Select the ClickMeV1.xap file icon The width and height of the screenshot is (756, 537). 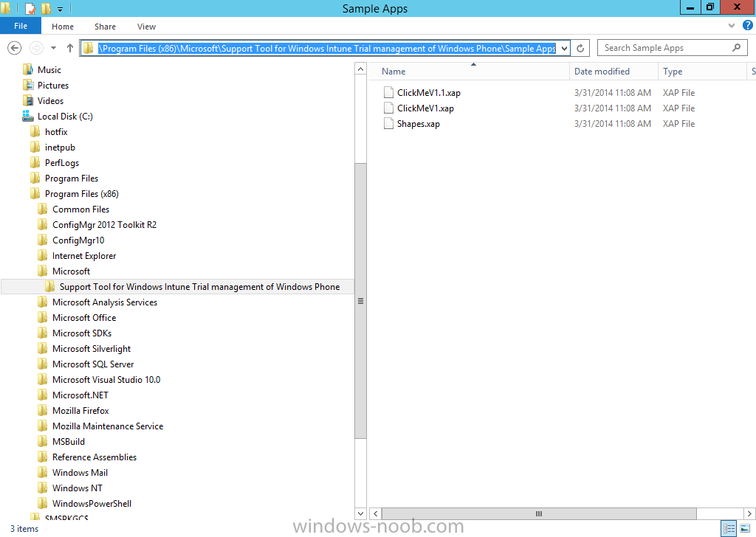pyautogui.click(x=388, y=108)
